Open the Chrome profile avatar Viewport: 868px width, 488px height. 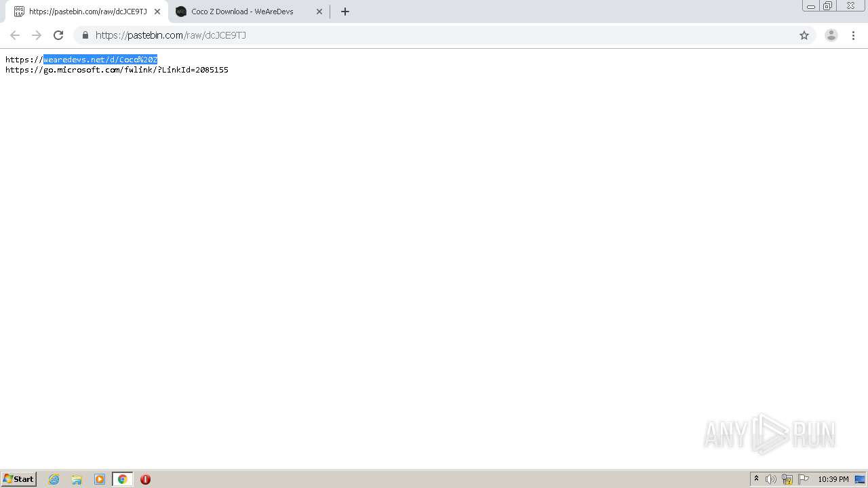(831, 35)
